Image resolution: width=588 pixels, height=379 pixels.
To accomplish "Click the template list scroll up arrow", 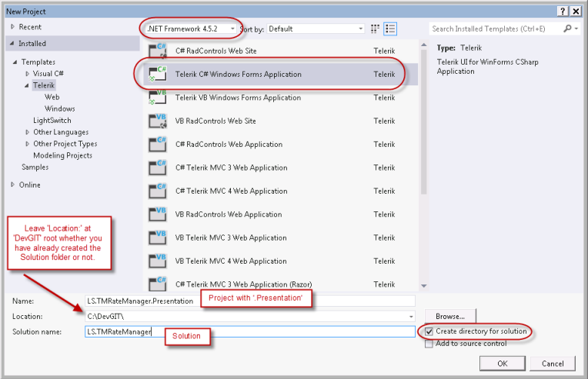I will pos(424,45).
